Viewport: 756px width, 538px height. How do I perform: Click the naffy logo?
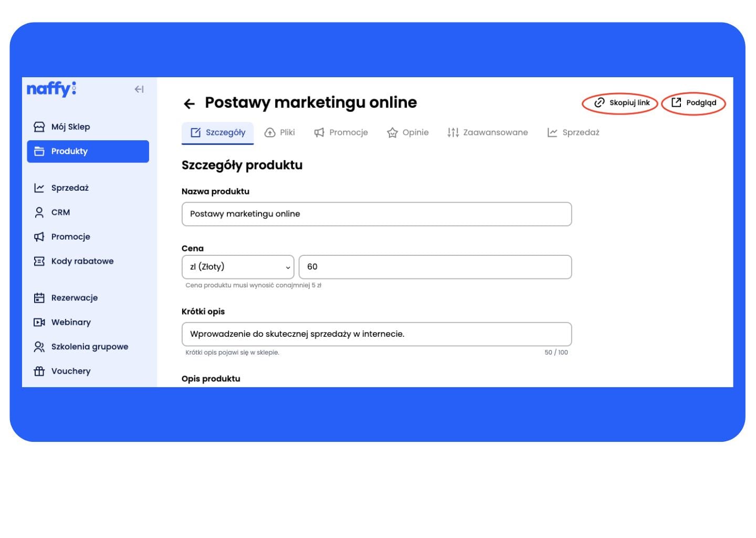51,89
